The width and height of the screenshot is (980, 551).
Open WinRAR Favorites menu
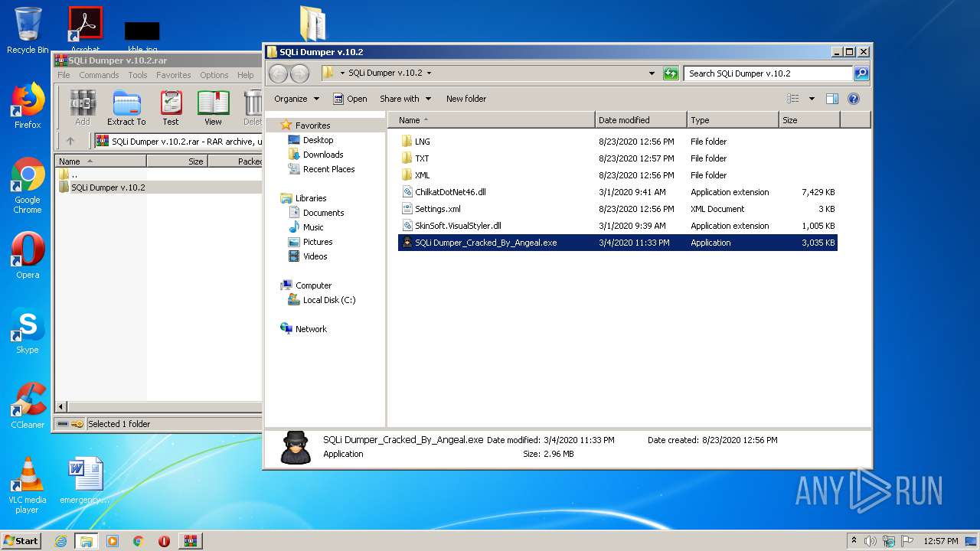(174, 75)
